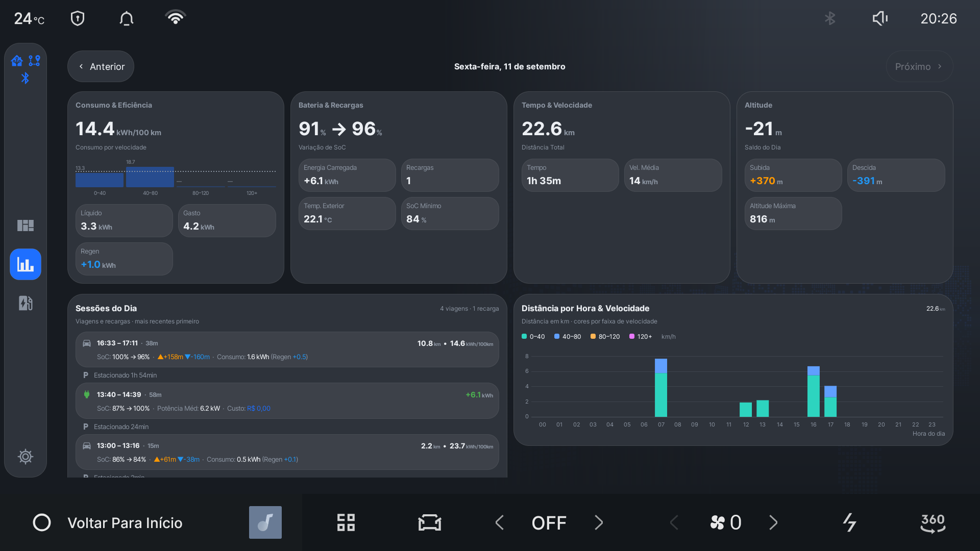This screenshot has height=551, width=980.
Task: Click the home charging icon in sidebar
Action: coord(17,61)
